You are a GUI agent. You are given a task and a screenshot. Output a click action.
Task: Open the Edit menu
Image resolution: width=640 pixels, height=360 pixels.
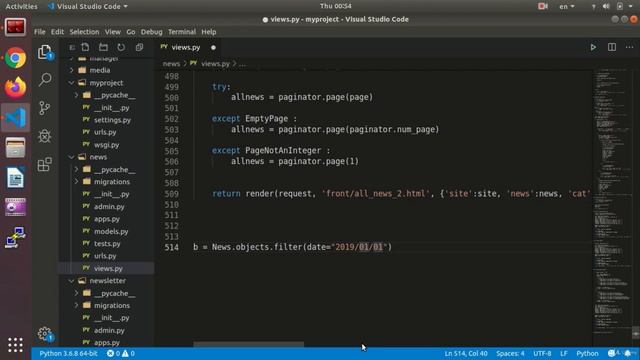57,32
